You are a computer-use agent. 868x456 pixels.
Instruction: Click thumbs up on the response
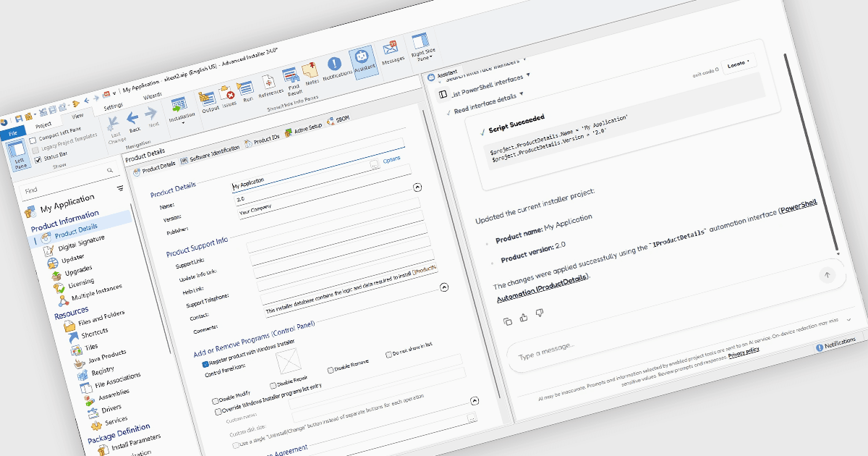pyautogui.click(x=524, y=316)
